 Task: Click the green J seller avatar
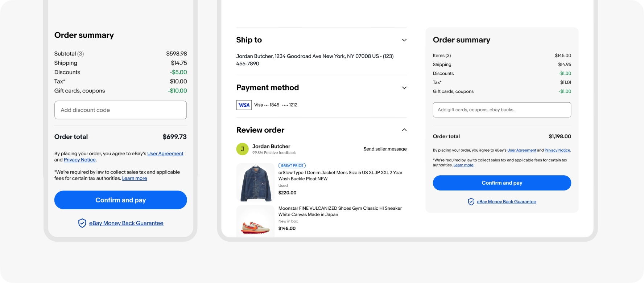coord(242,149)
